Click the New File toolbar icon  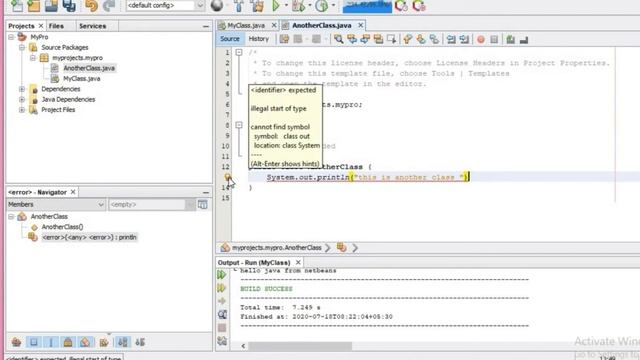point(17,5)
